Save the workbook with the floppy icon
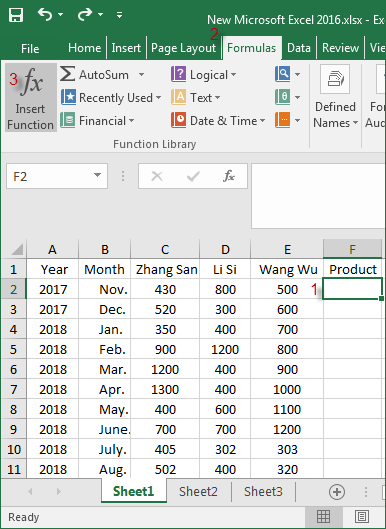Viewport: 386px width, 529px height. click(16, 15)
